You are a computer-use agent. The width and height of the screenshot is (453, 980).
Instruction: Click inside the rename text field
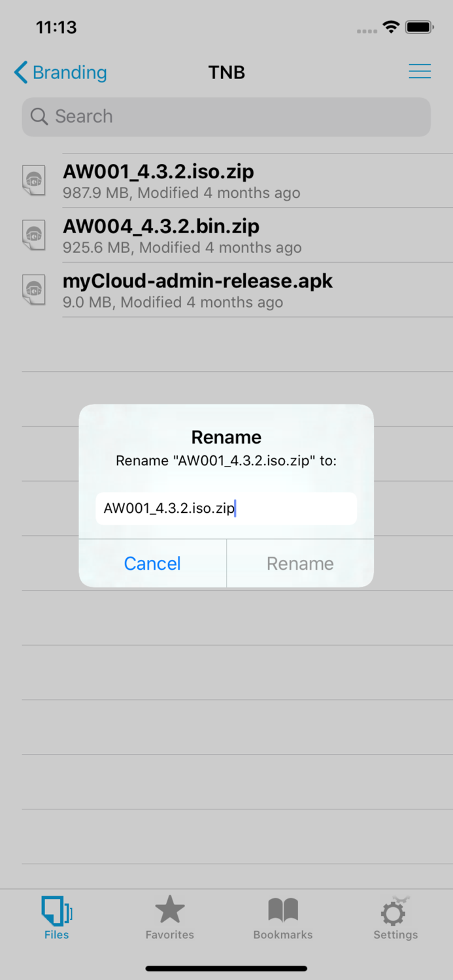226,508
